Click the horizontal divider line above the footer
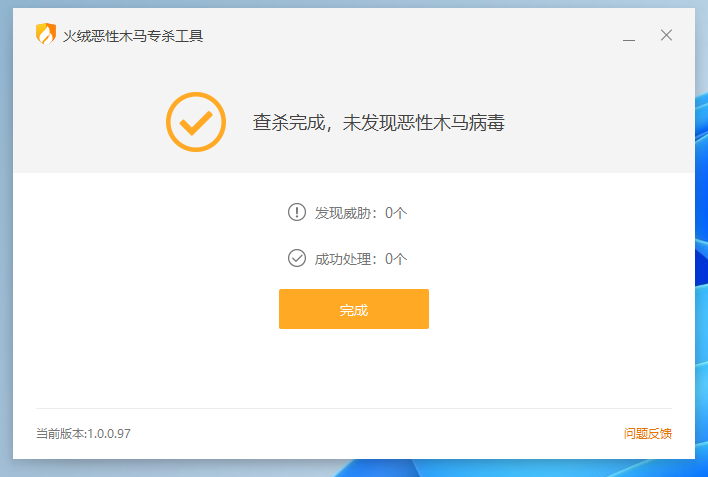Screen dimensions: 708x477 coord(354,408)
